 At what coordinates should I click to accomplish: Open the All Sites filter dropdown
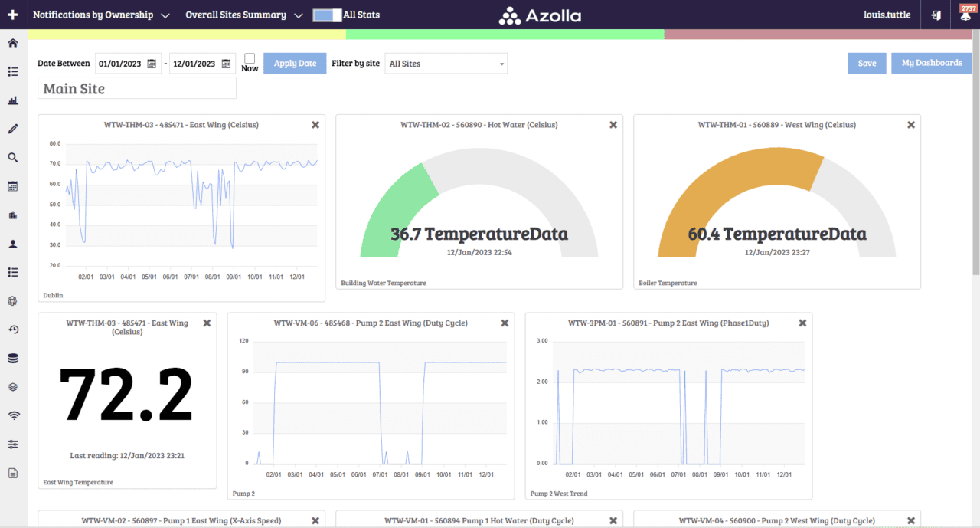click(446, 63)
